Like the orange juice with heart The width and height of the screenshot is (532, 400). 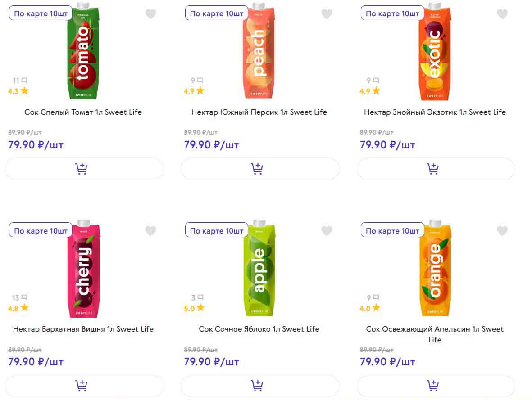[x=502, y=231]
